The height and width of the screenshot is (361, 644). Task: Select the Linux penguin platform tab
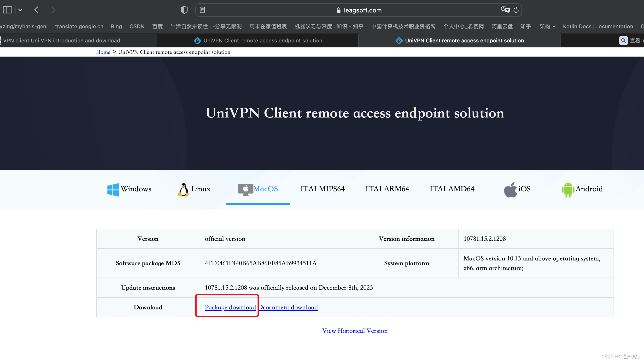(184, 189)
